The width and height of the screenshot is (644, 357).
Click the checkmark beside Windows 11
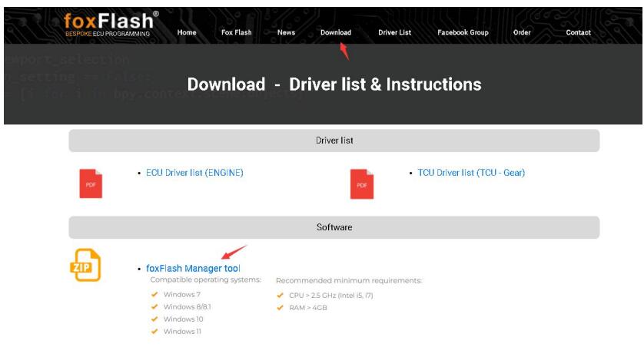(x=154, y=331)
